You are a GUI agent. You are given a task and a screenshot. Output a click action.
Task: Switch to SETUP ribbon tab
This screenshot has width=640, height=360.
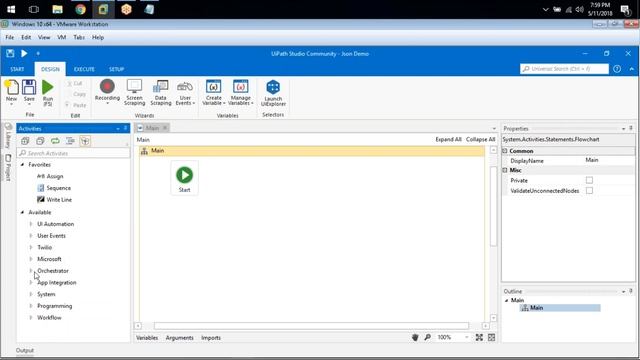coord(116,69)
